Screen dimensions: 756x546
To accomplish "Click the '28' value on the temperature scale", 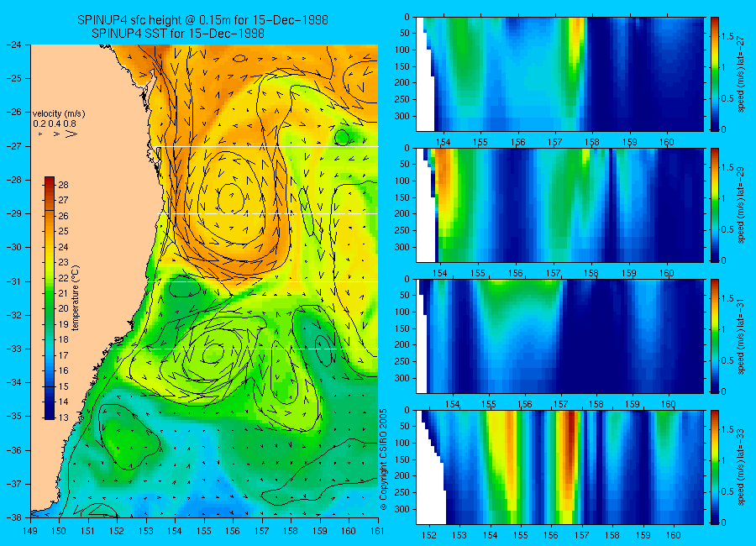I will [x=63, y=185].
